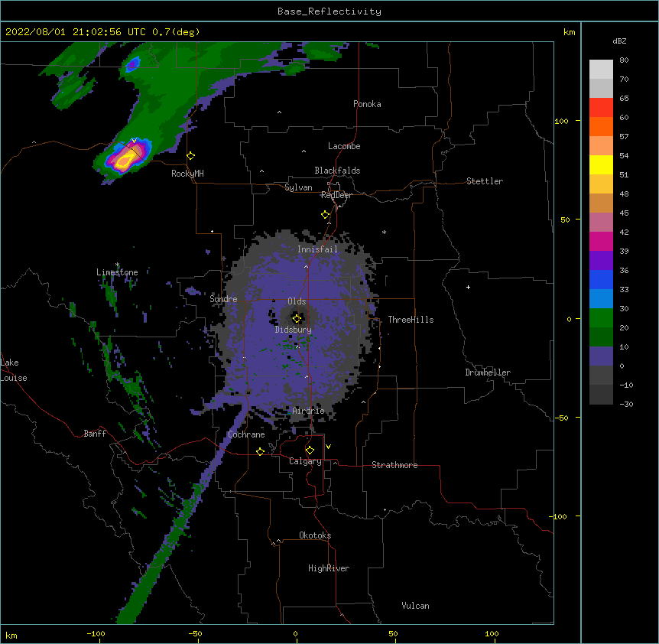Click the Didsbury city label
This screenshot has width=659, height=644.
pos(293,330)
